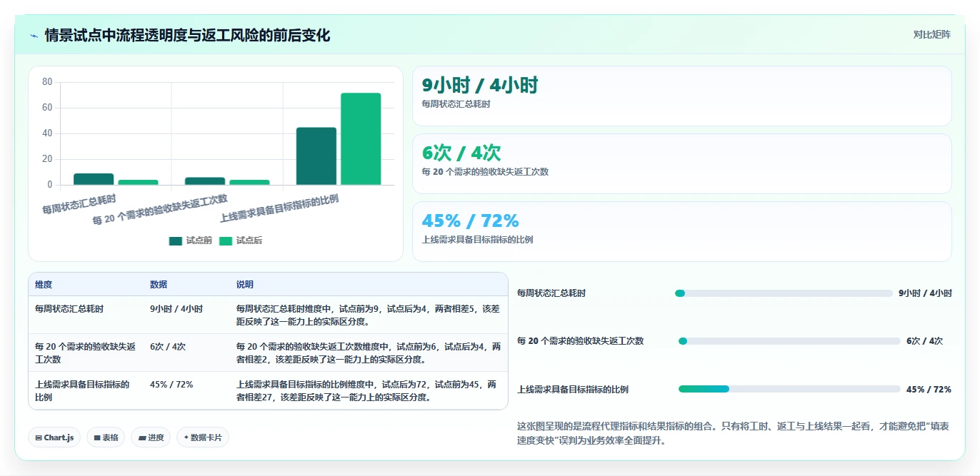Click the summary paragraph about 流程代理指标
980x476 pixels.
[734, 433]
